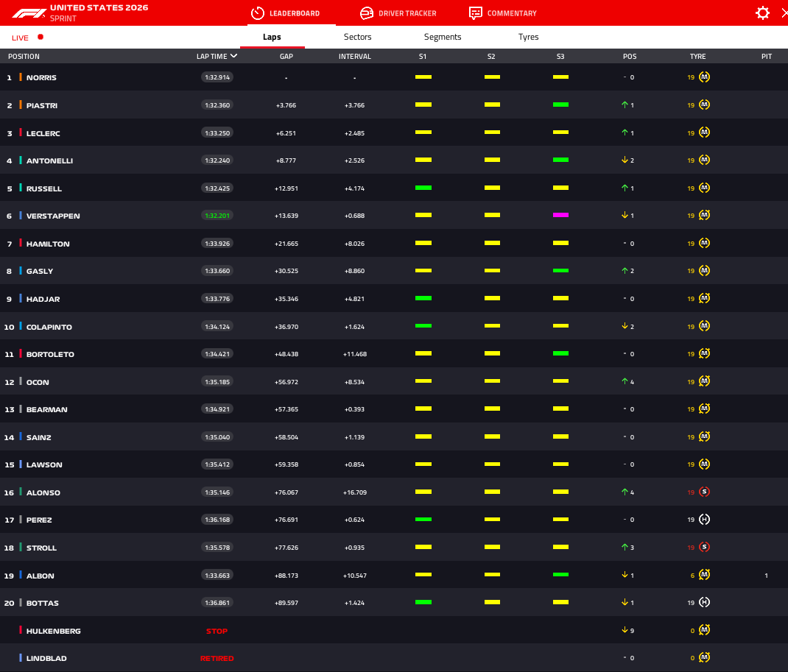Open the Leaderboard view

click(286, 13)
